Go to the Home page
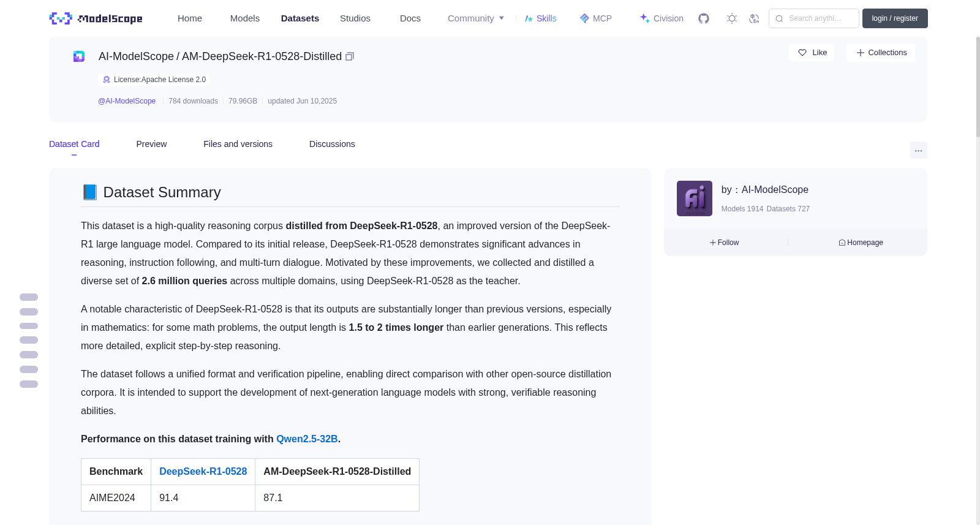 pyautogui.click(x=190, y=18)
